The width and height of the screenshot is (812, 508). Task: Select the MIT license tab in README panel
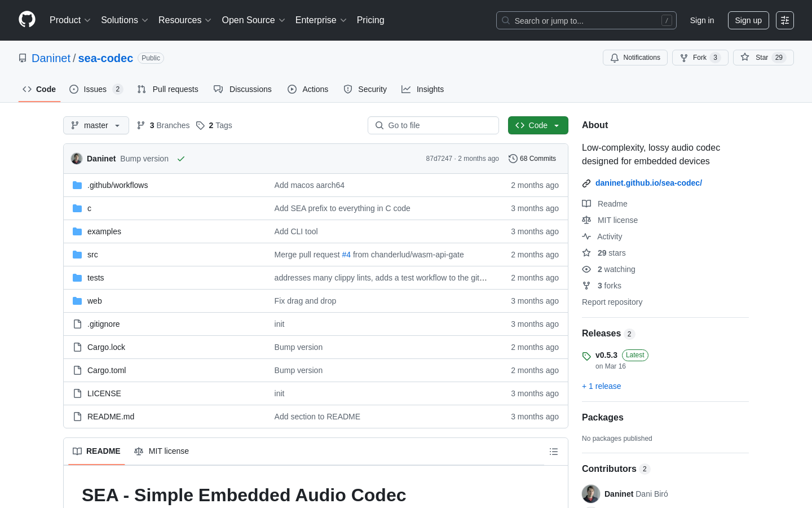(x=161, y=451)
